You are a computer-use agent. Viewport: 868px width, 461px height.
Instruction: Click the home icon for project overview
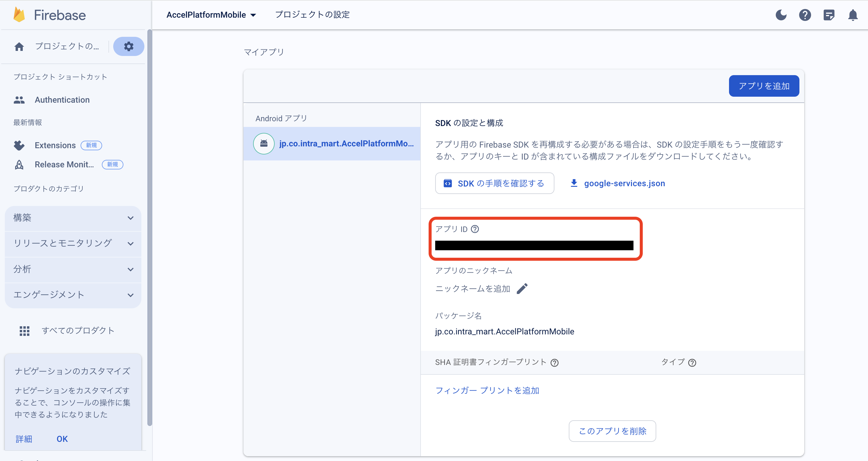(19, 46)
